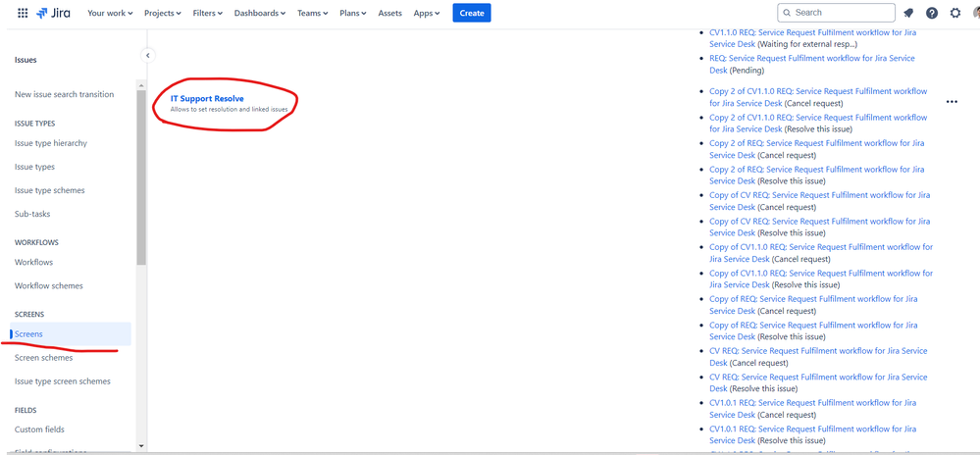Collapse the sidebar with arrow button

(147, 56)
